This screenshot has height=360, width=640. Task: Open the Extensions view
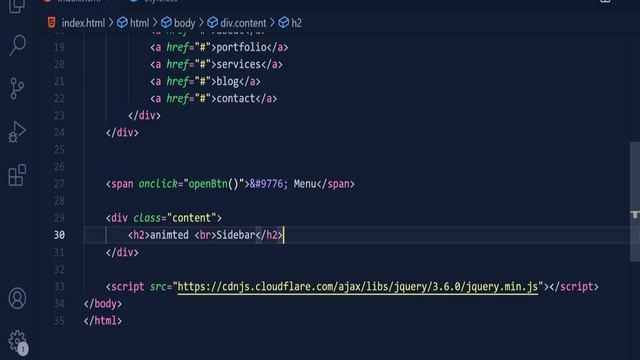pos(17,176)
